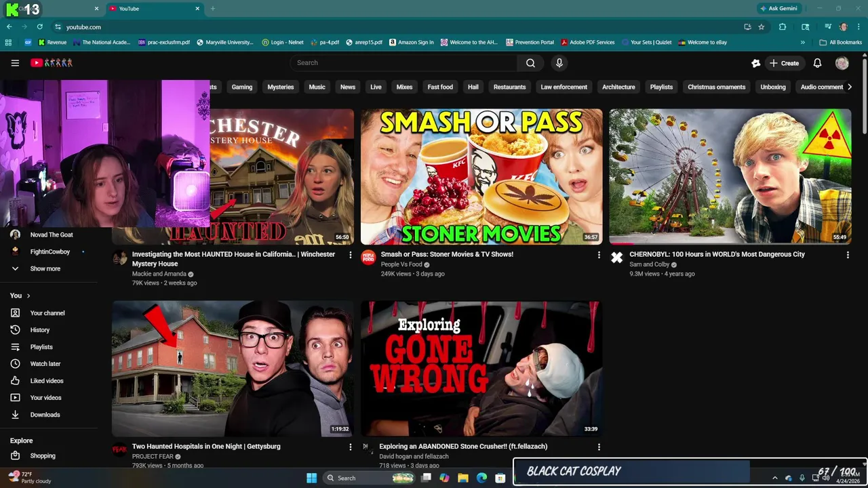Image resolution: width=868 pixels, height=488 pixels.
Task: Click the Create button
Action: (x=784, y=63)
